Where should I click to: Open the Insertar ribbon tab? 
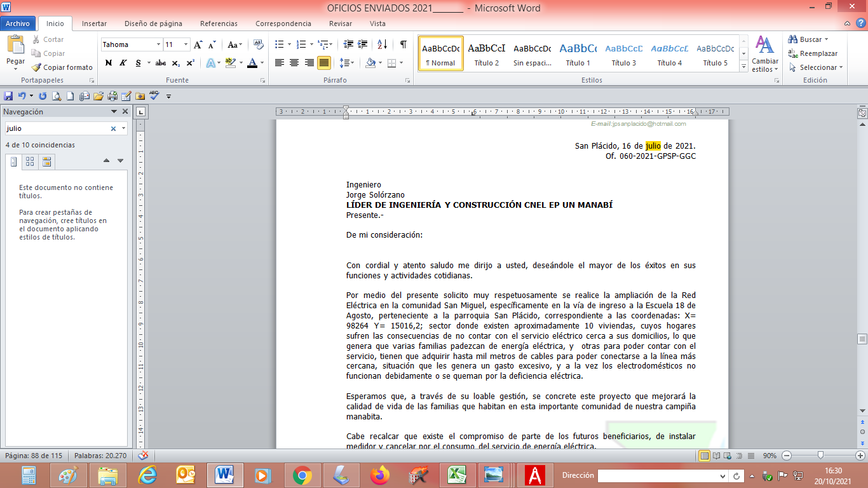[94, 24]
